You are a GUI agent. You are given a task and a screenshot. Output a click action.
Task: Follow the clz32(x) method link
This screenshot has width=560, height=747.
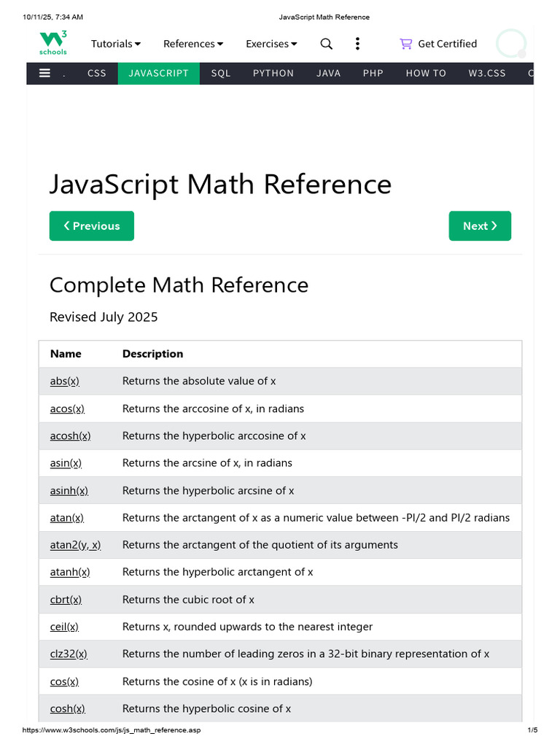(69, 654)
